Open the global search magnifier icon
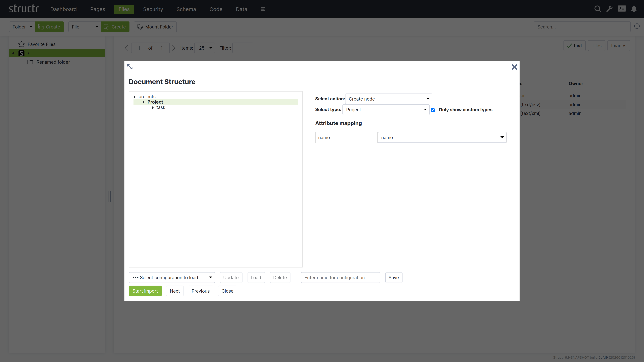 tap(598, 9)
